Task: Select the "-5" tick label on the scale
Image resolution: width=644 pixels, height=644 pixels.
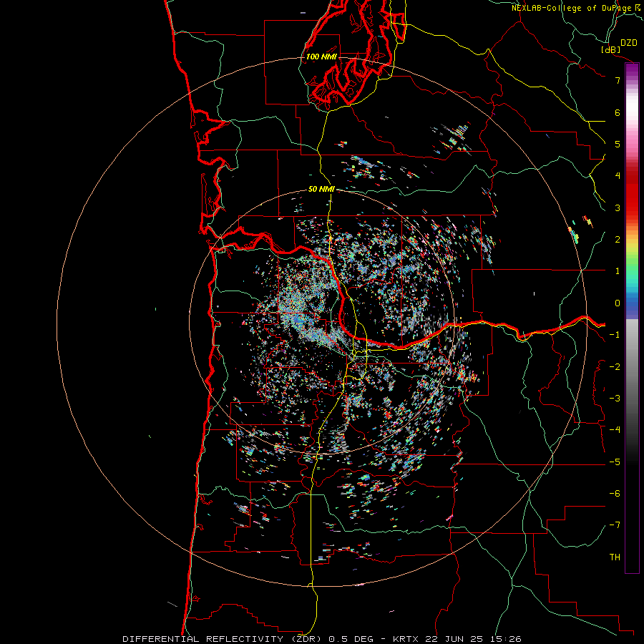Action: point(615,462)
